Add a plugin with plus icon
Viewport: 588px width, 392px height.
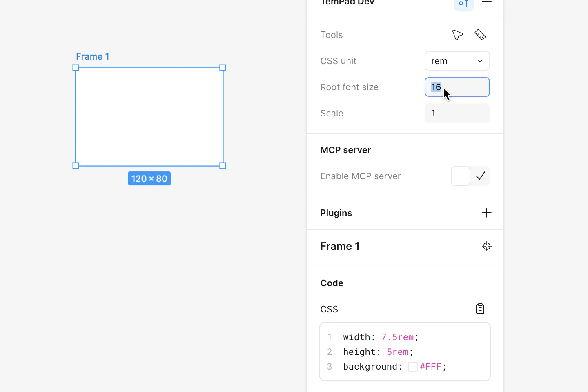point(487,213)
